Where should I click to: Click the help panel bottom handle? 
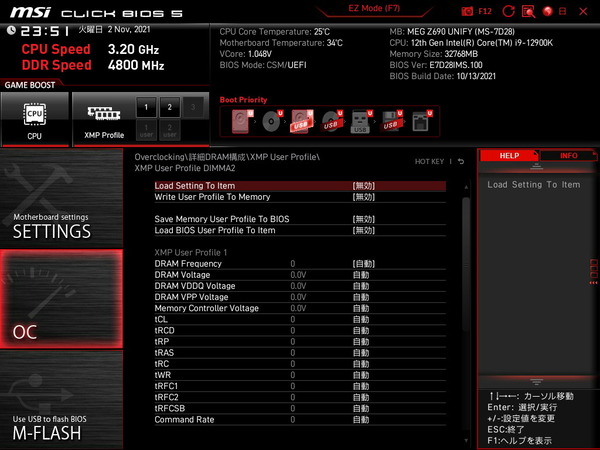(536, 382)
